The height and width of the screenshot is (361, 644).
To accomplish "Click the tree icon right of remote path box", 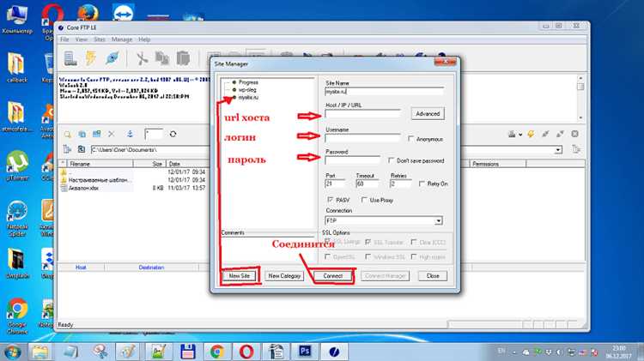I will coord(576,149).
